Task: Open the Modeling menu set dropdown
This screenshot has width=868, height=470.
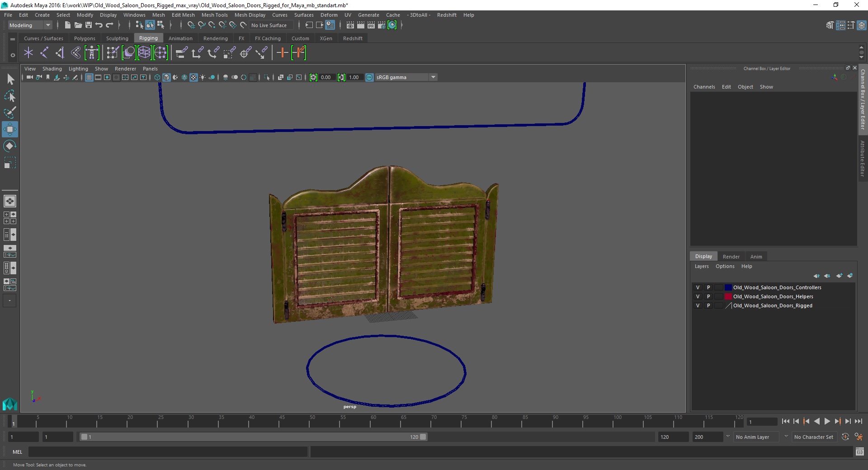Action: coord(30,25)
